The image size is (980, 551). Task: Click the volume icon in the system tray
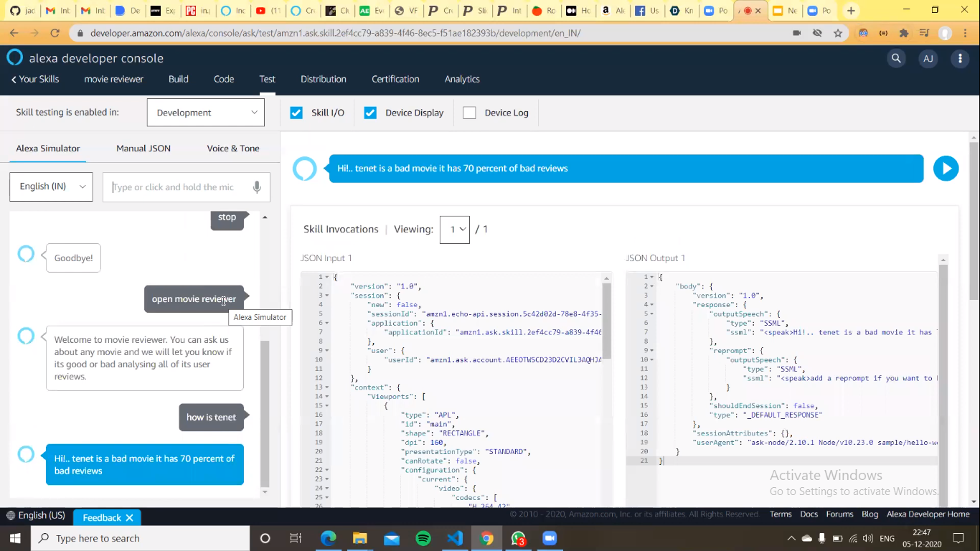click(x=868, y=538)
